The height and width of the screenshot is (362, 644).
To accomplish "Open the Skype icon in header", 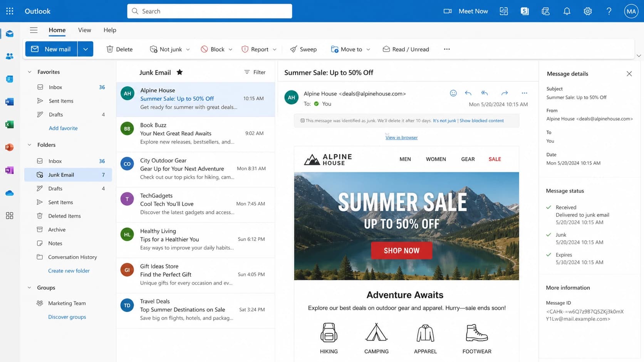I will [525, 11].
